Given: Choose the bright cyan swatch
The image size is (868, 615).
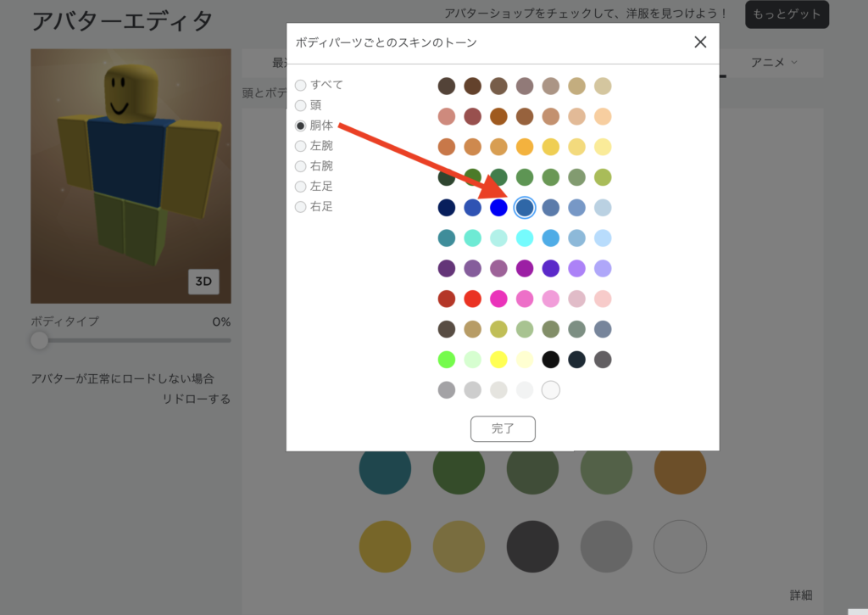Looking at the screenshot, I should click(525, 238).
